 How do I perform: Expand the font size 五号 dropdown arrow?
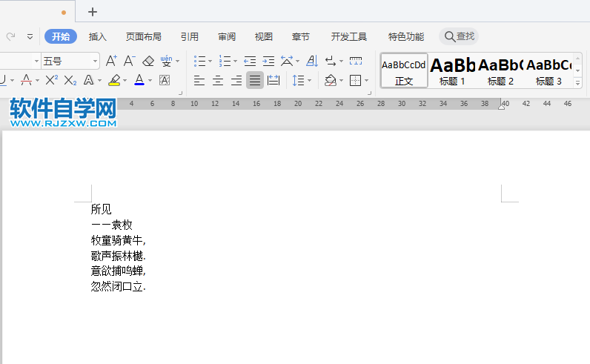[95, 61]
